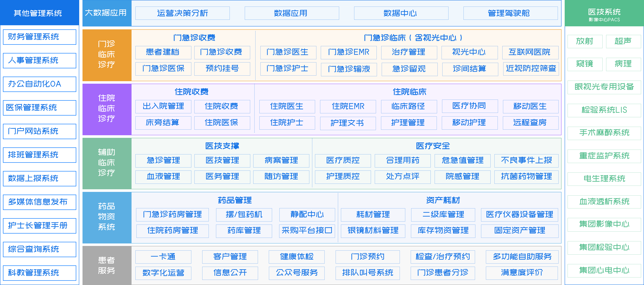Select 门急诊输液 box
The height and width of the screenshot is (285, 644).
point(349,69)
